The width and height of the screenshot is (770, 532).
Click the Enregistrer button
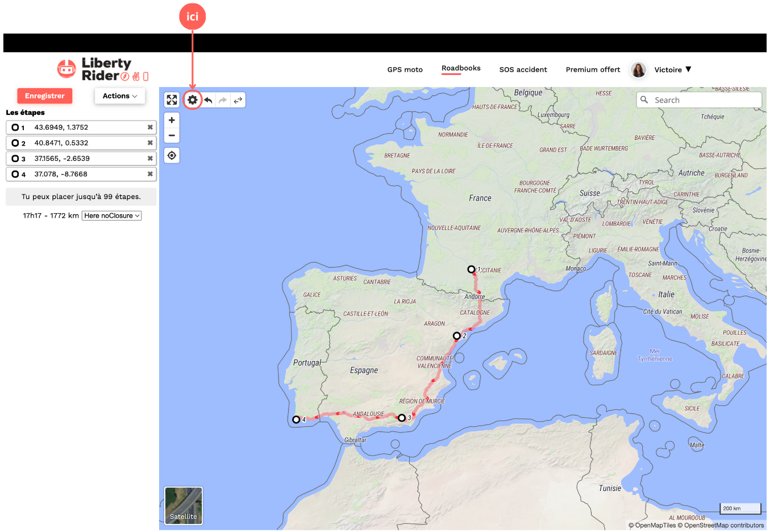45,96
